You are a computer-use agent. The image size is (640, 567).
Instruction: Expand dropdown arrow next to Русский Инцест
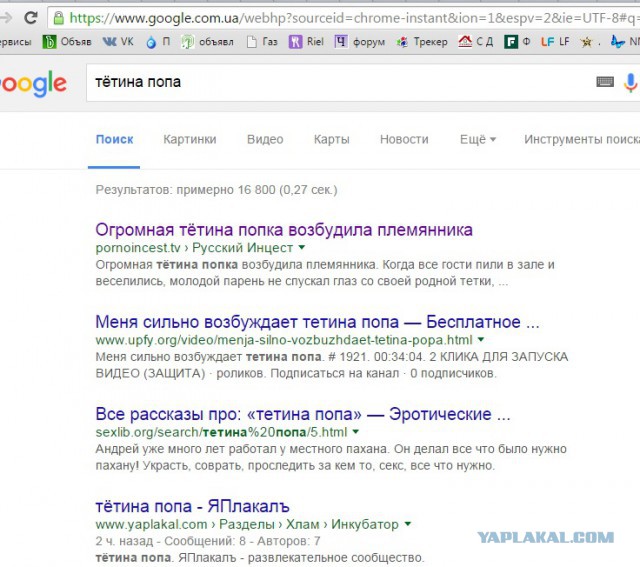[x=302, y=247]
